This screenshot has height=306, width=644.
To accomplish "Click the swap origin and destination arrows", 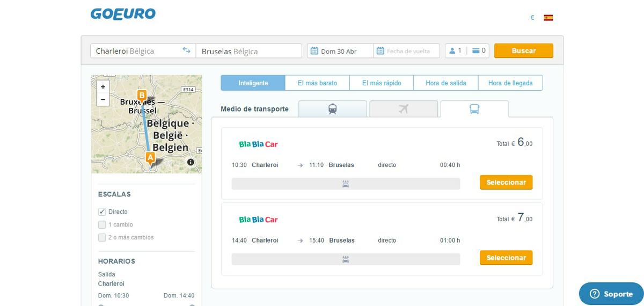I will pos(186,50).
